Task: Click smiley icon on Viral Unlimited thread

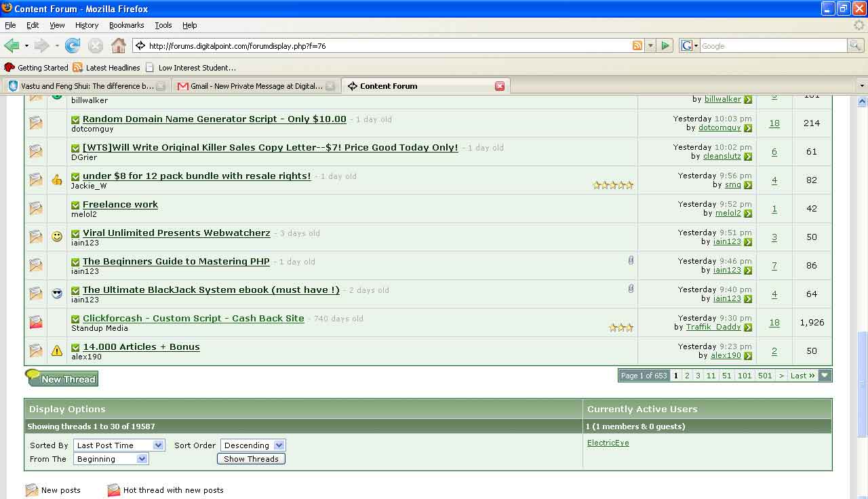Action: point(57,237)
